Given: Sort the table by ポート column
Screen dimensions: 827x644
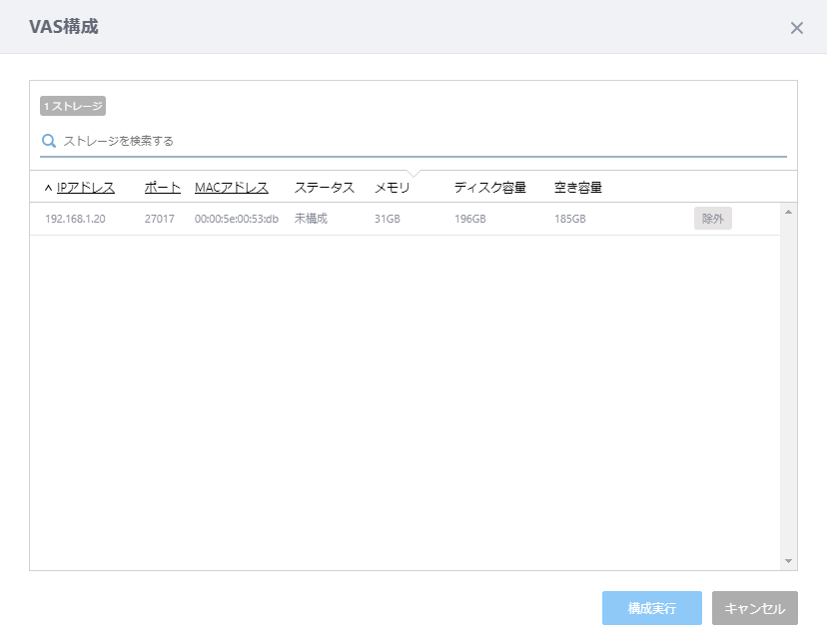Looking at the screenshot, I should 163,188.
